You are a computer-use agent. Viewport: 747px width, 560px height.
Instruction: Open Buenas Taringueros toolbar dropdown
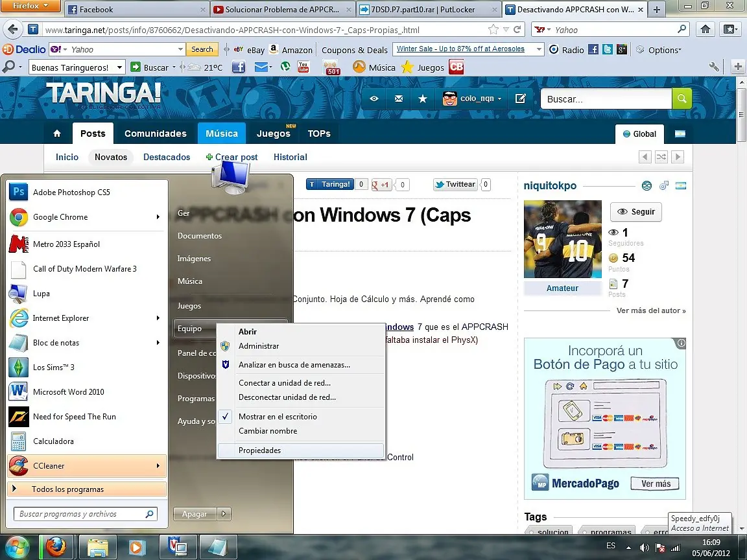(119, 67)
